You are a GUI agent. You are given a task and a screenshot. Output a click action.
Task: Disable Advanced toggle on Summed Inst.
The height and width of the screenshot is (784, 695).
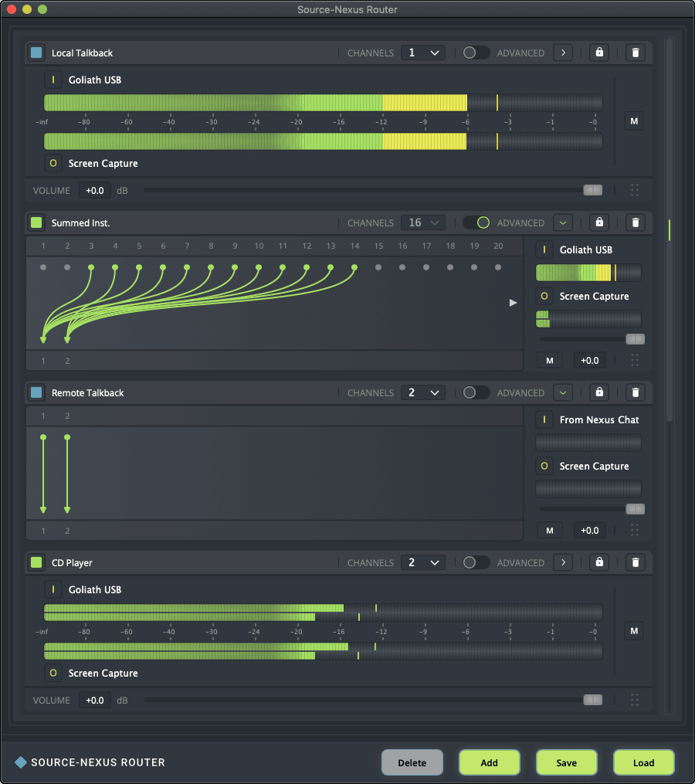476,223
